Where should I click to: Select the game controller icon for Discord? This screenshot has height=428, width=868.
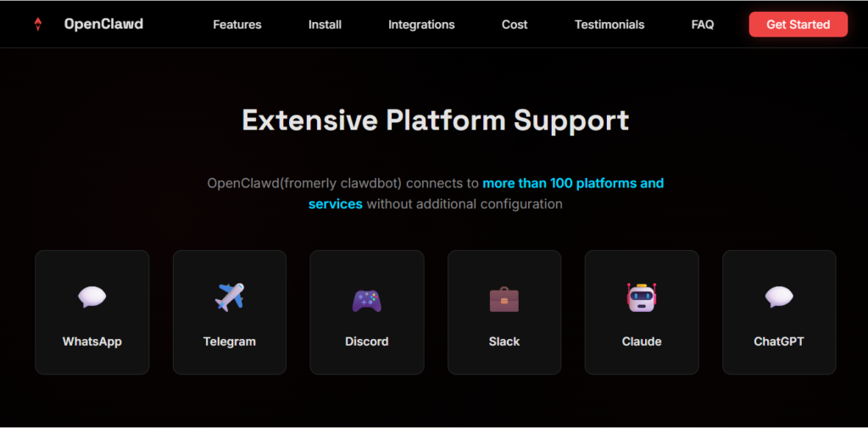pos(366,299)
